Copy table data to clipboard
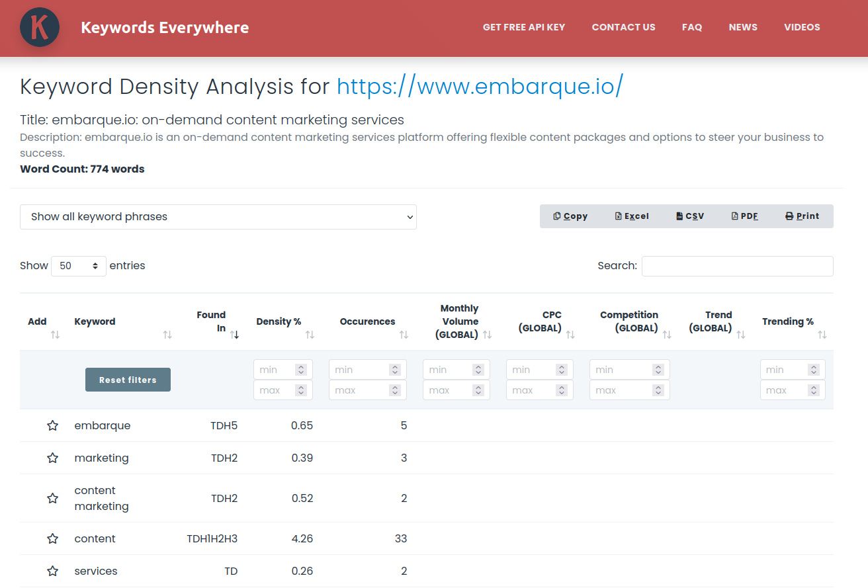 pos(570,216)
